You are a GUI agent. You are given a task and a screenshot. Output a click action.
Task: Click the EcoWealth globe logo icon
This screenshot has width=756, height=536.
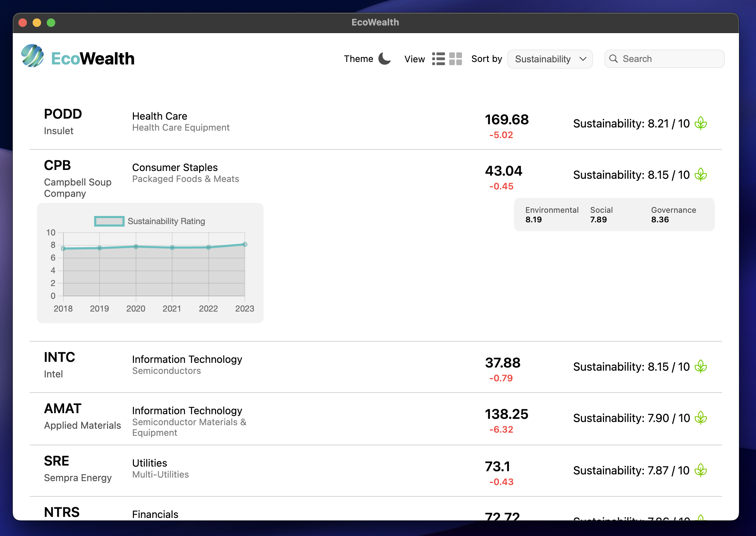click(x=32, y=56)
